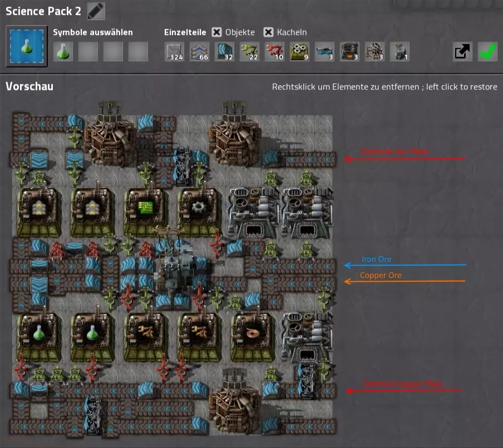Click the export blueprint string button
Viewport: 503px width, 448px height.
(462, 51)
